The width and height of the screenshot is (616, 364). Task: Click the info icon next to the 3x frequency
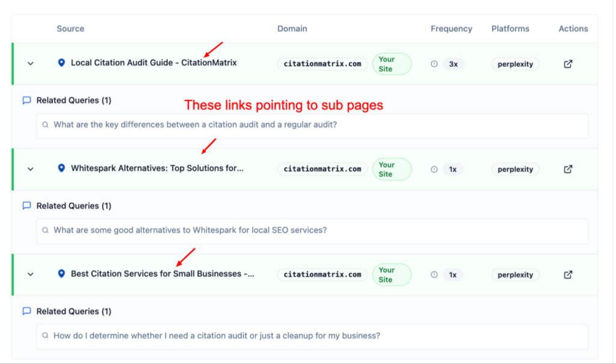434,64
